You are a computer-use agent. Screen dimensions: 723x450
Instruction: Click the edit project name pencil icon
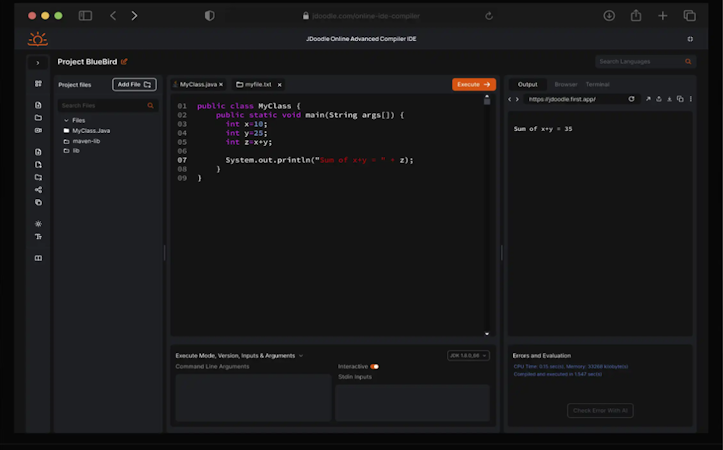(x=124, y=62)
